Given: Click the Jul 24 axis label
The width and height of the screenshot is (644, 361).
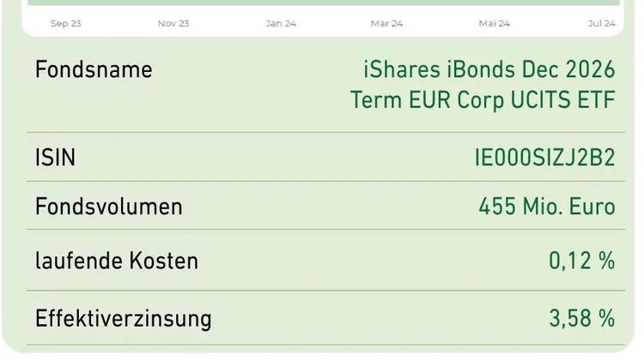Looking at the screenshot, I should [602, 23].
